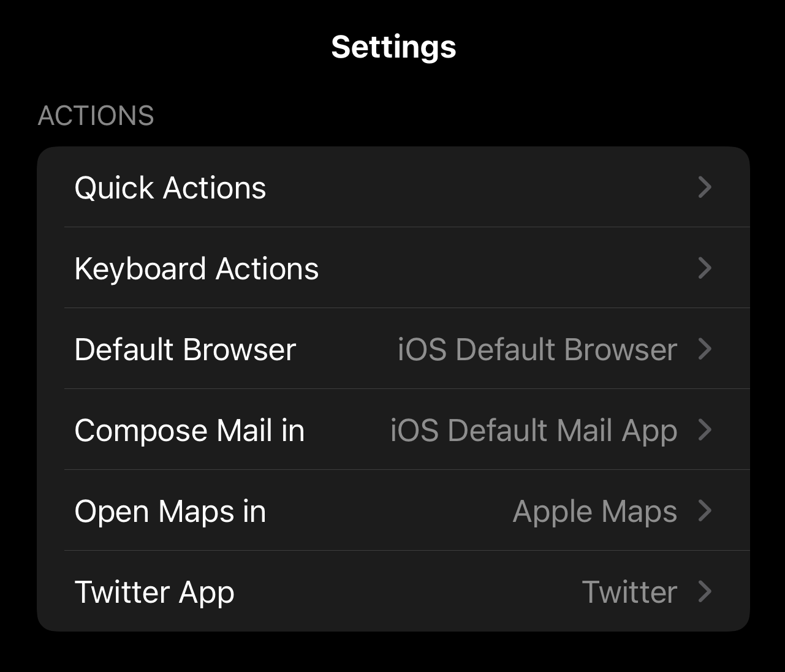Tap the chevron next to Twitter
The image size is (785, 672).
pyautogui.click(x=705, y=591)
